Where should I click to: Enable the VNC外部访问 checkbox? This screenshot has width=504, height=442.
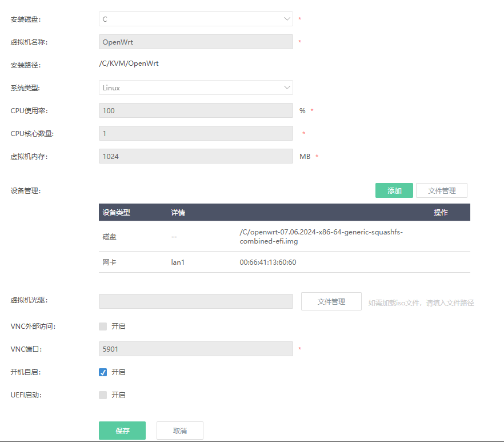point(103,326)
